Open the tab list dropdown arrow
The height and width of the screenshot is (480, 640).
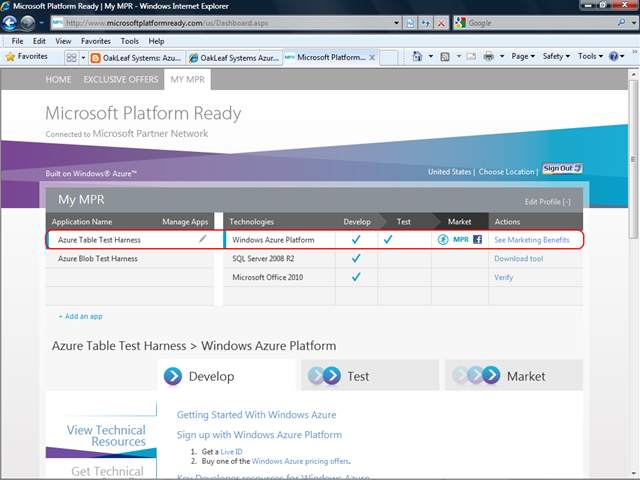click(x=83, y=58)
